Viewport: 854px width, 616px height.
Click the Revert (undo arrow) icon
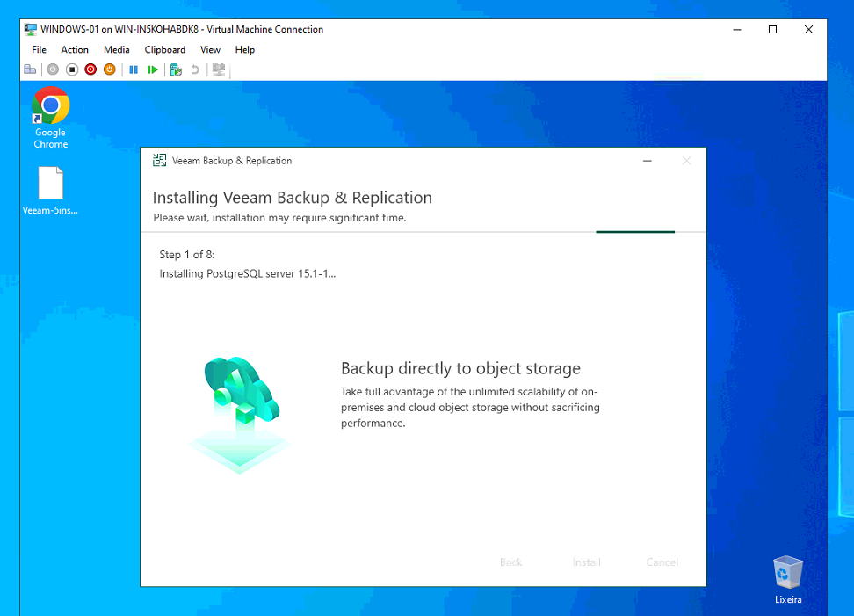[195, 69]
